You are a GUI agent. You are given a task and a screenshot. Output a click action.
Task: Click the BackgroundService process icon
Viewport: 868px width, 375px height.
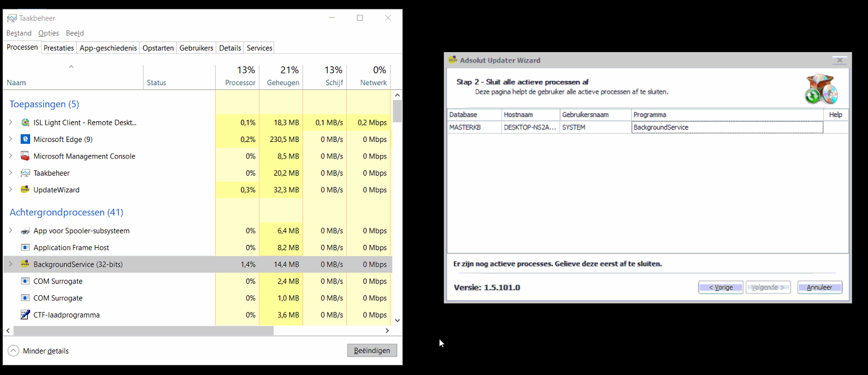point(25,264)
